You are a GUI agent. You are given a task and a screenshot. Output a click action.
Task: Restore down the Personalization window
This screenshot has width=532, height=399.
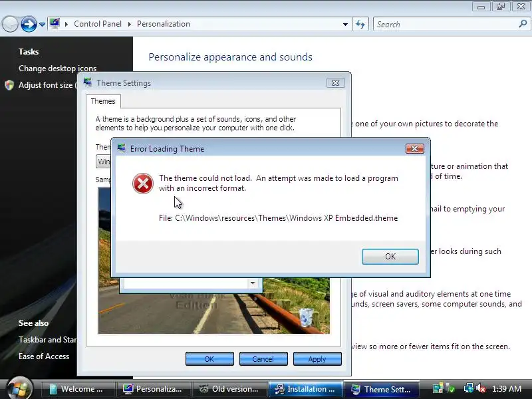[x=501, y=7]
